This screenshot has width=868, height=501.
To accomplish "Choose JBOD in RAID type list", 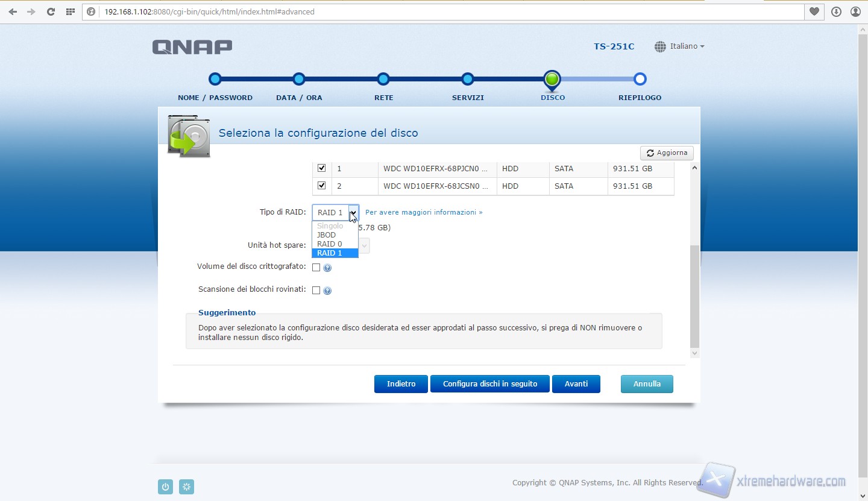I will [327, 235].
